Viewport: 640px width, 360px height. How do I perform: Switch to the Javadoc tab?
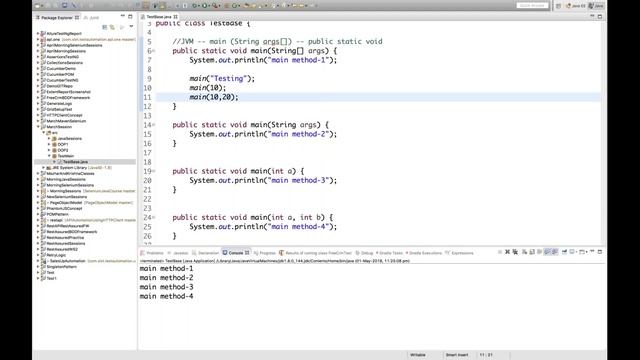178,253
